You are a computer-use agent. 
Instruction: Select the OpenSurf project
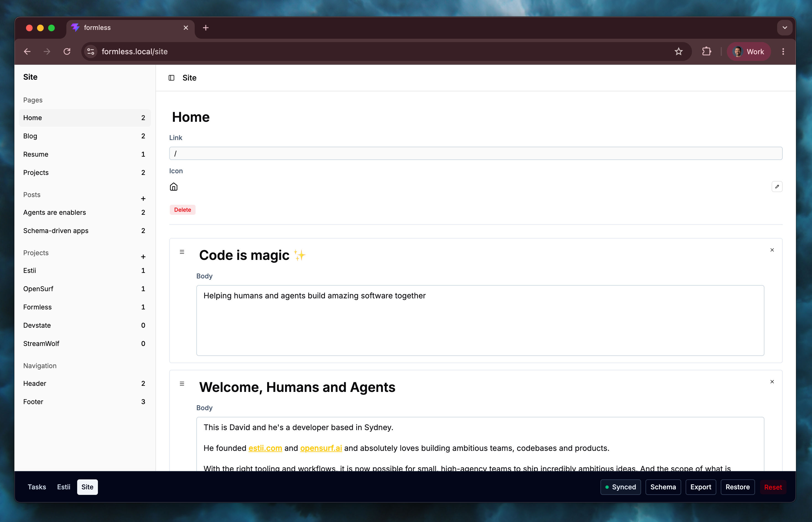point(85,289)
